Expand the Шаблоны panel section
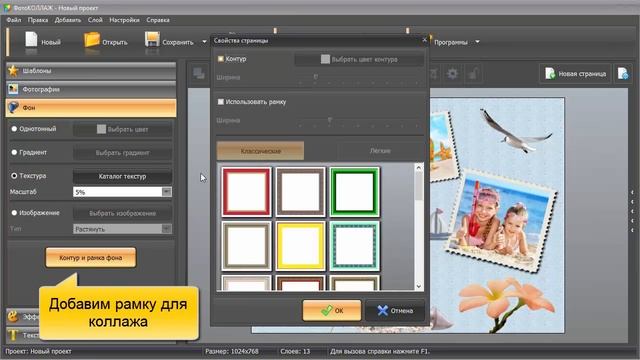 (x=91, y=71)
